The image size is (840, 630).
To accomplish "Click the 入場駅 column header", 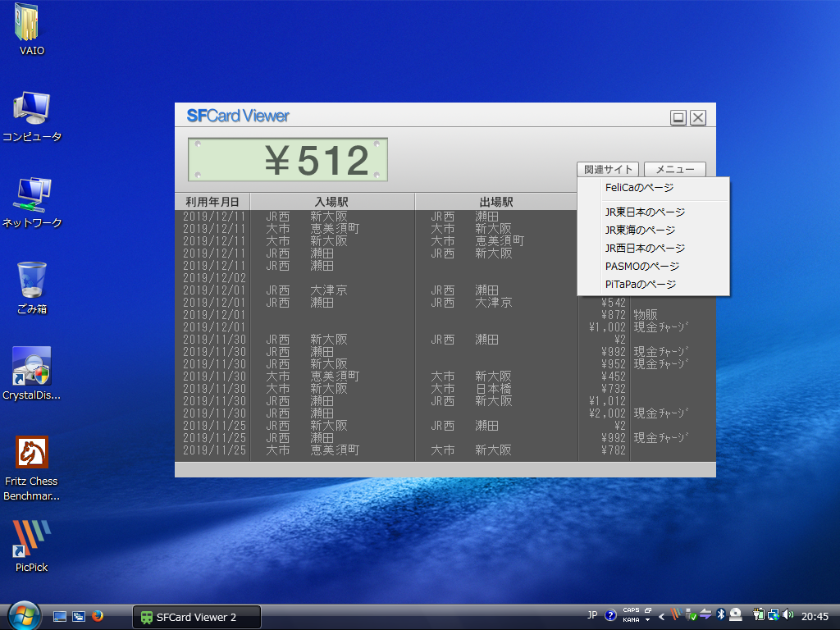I will tap(332, 202).
